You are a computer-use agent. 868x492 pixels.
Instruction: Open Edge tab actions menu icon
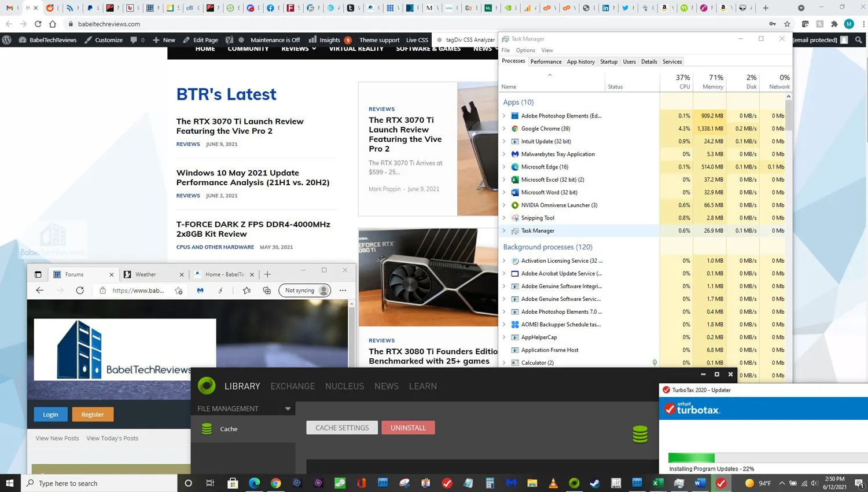pos(38,274)
